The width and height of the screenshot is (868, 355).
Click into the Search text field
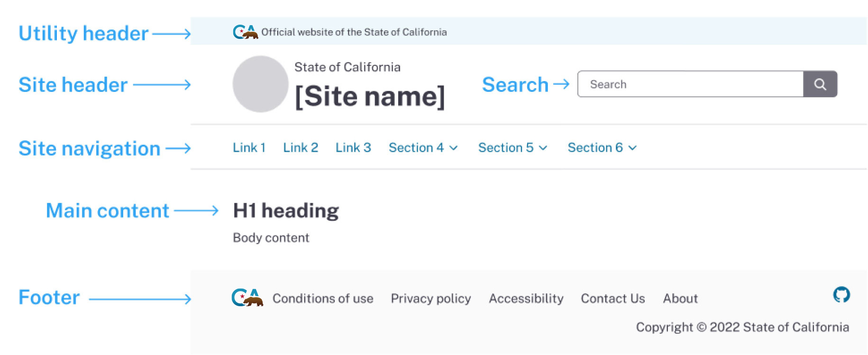pos(691,84)
